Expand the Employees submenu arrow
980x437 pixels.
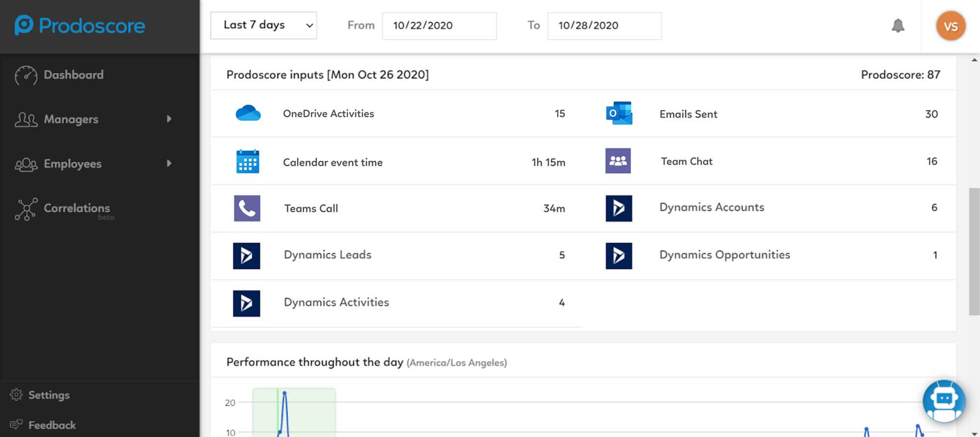pyautogui.click(x=169, y=163)
